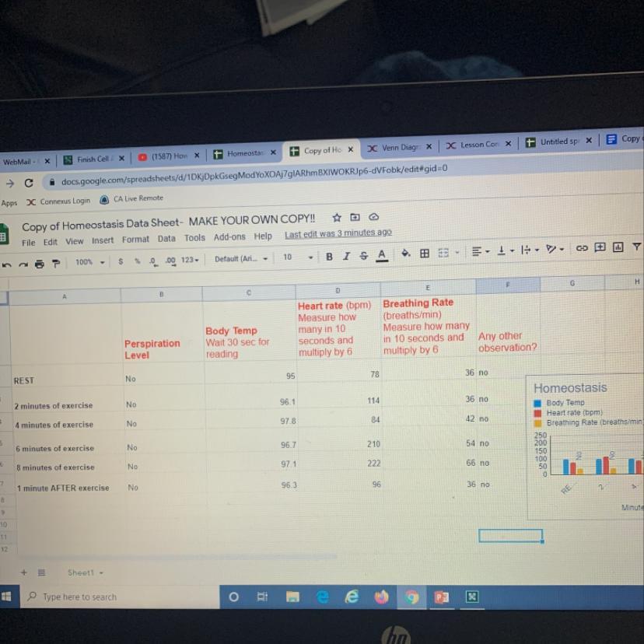The width and height of the screenshot is (644, 644).
Task: Click the Insert link icon
Action: tap(581, 248)
